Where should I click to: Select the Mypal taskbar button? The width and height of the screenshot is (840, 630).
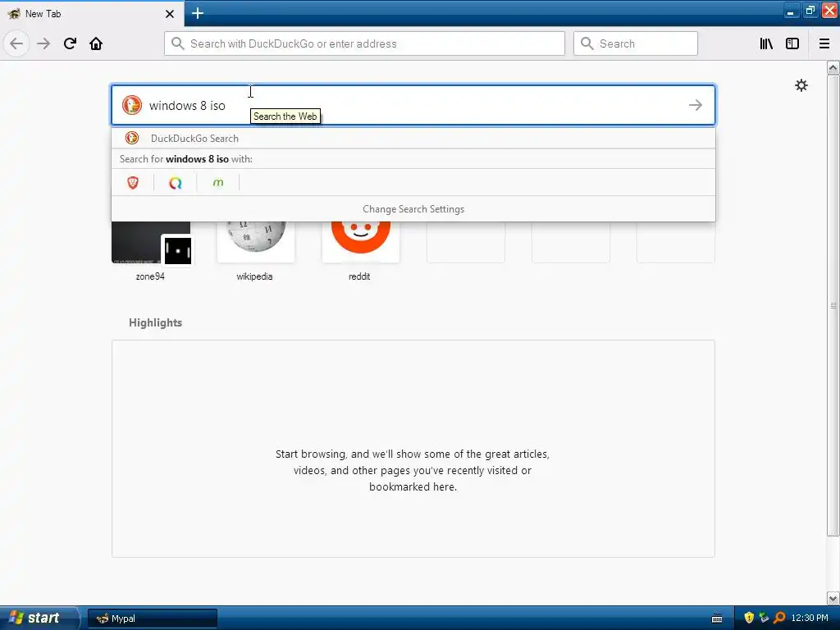click(152, 619)
